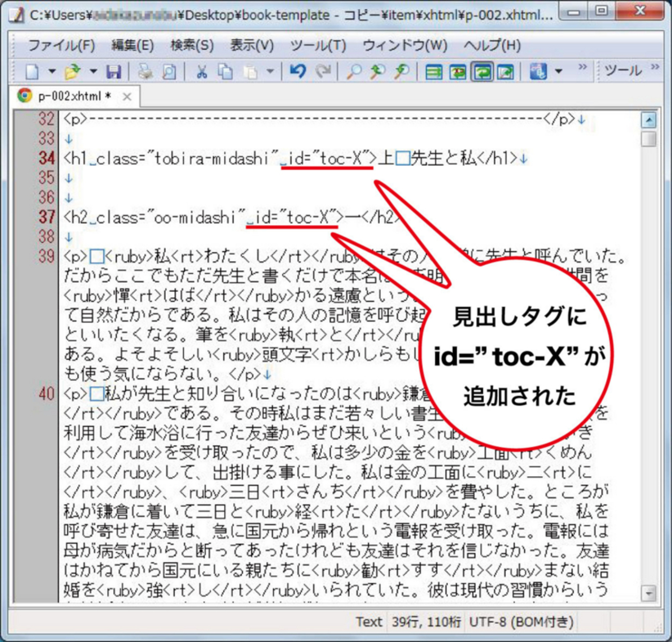Click the Cut scissors icon
The width and height of the screenshot is (672, 642).
coord(202,71)
